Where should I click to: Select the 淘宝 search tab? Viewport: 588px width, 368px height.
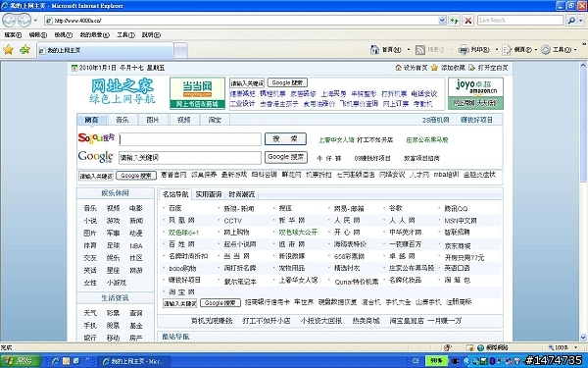215,120
